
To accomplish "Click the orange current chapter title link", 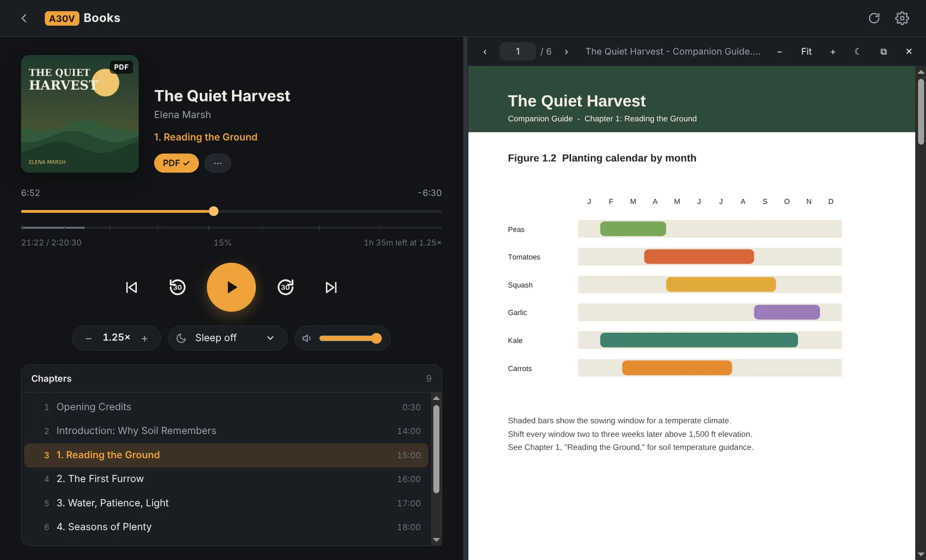I will coord(205,137).
